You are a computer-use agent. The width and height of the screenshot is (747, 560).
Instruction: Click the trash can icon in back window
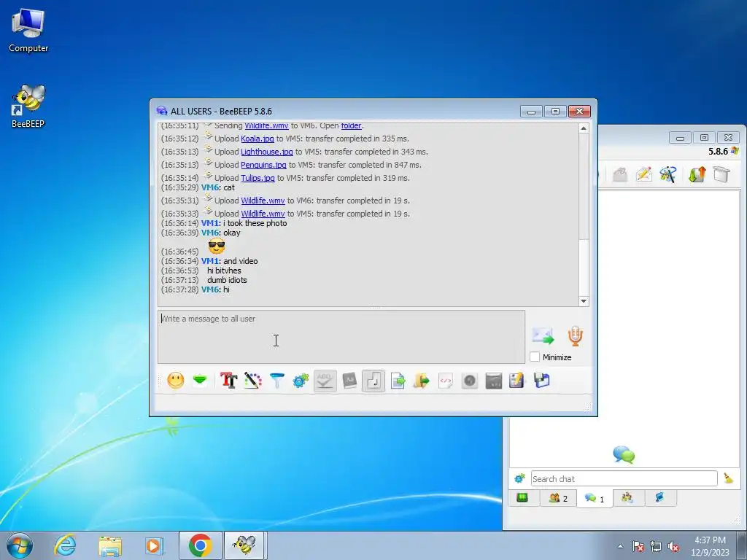(x=721, y=174)
